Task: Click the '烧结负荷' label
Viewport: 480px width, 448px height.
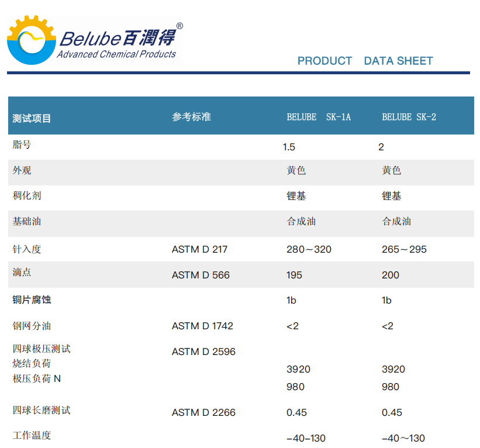Action: point(32,364)
